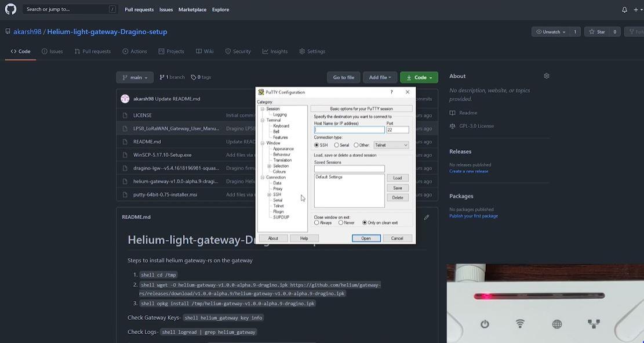Switch to the Actions tab
Screen dimensions: 644x343
[134, 52]
